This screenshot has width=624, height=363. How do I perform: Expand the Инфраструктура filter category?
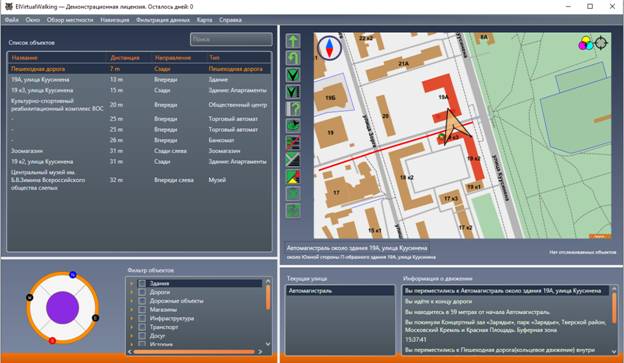point(131,318)
